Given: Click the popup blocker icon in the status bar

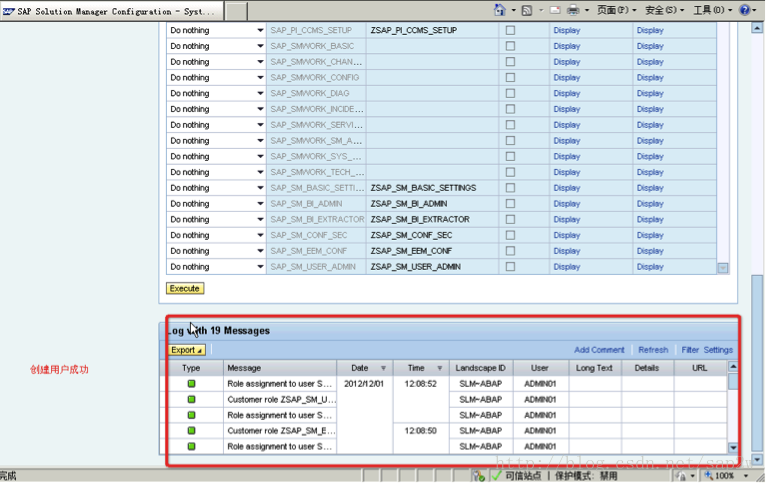Looking at the screenshot, I should pos(479,476).
